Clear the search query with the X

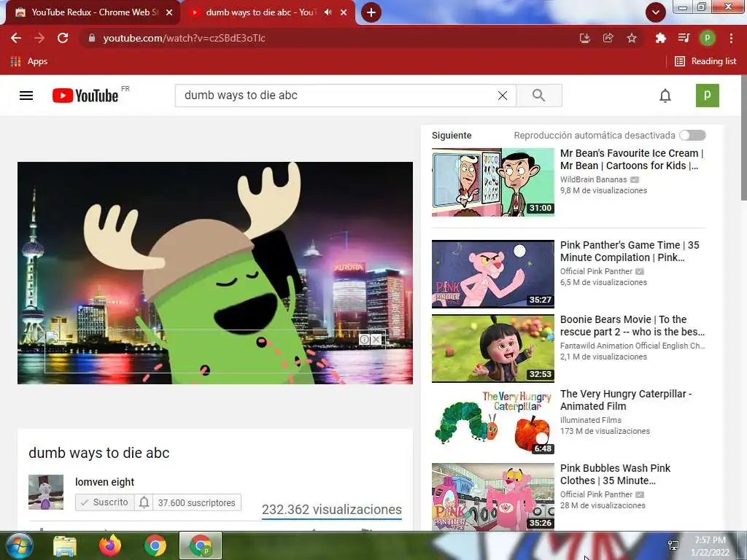pyautogui.click(x=502, y=96)
